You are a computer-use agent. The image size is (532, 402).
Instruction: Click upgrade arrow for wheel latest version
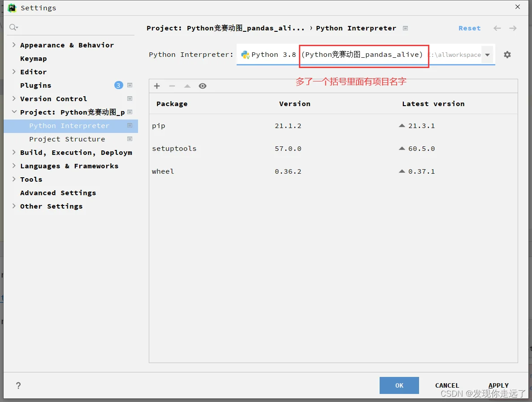pyautogui.click(x=402, y=171)
